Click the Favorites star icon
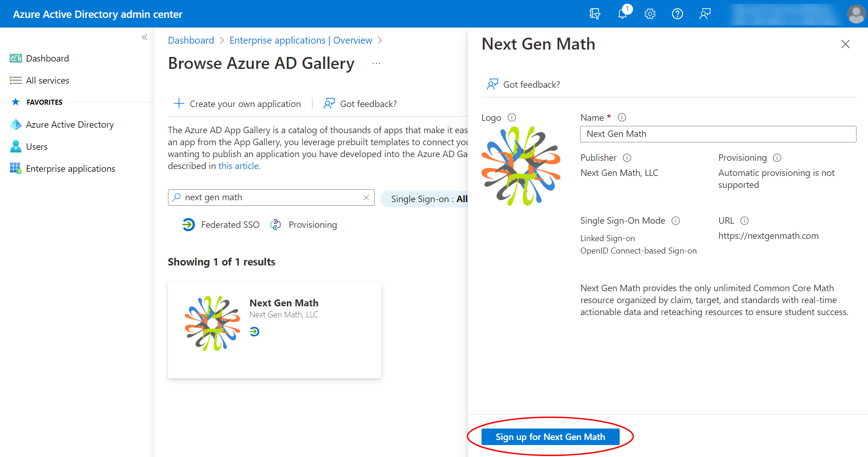This screenshot has height=457, width=868. (x=16, y=102)
